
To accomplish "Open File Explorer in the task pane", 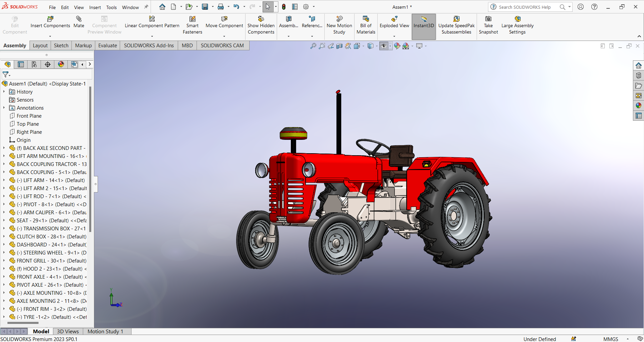I will [639, 85].
